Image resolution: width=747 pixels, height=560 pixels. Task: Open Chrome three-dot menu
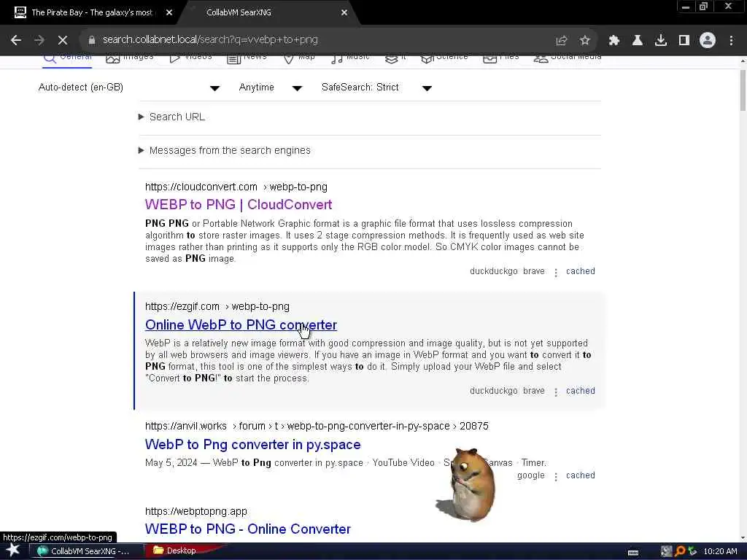pyautogui.click(x=731, y=41)
